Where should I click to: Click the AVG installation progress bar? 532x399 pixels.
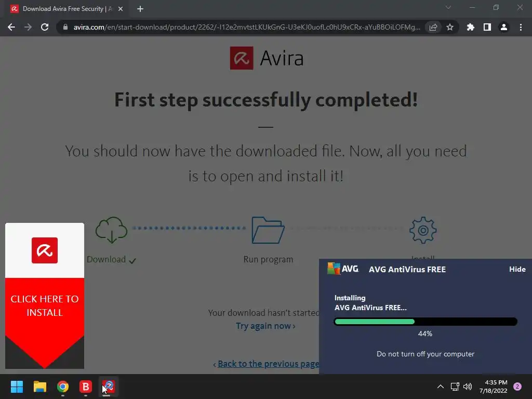point(425,322)
